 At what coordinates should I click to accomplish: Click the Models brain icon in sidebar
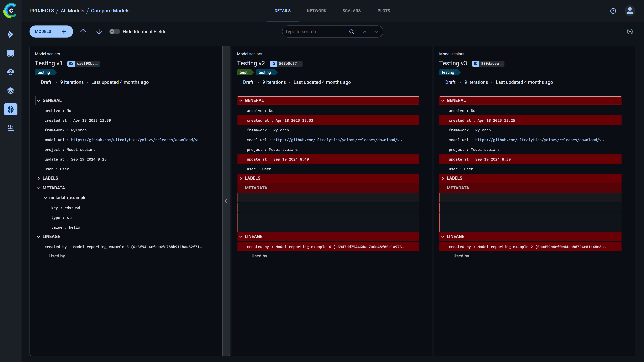click(11, 109)
